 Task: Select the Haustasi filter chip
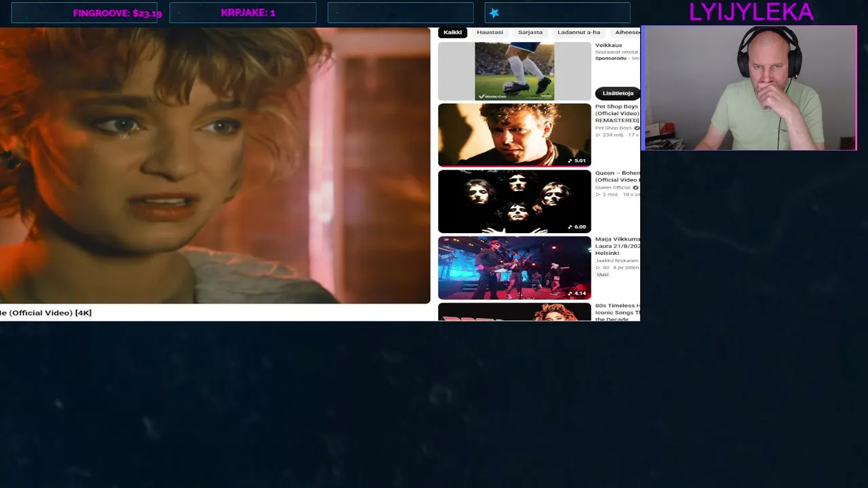[x=490, y=33]
